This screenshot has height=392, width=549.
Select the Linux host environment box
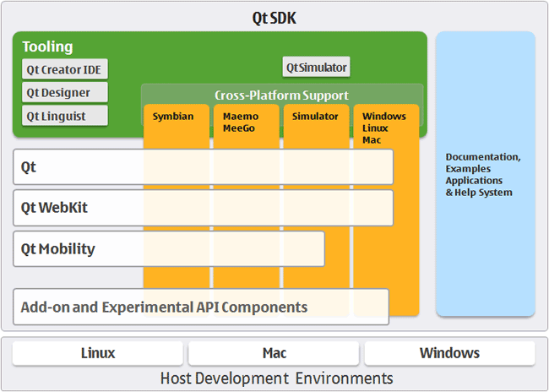pos(98,353)
